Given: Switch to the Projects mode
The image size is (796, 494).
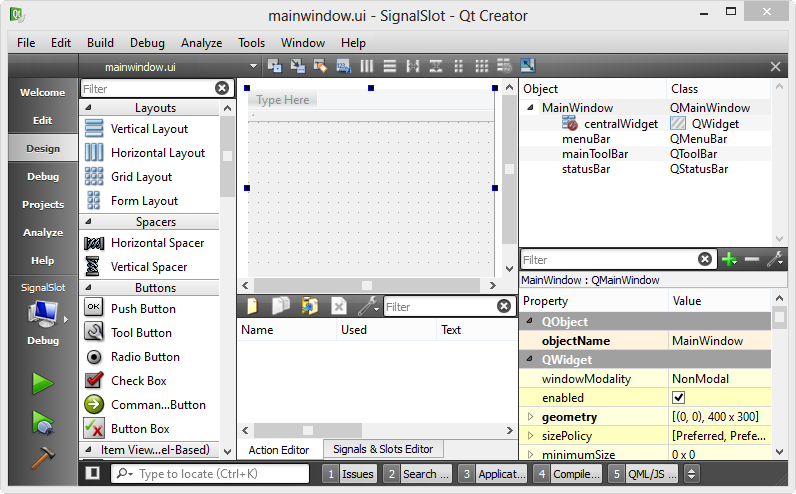Looking at the screenshot, I should 43,204.
